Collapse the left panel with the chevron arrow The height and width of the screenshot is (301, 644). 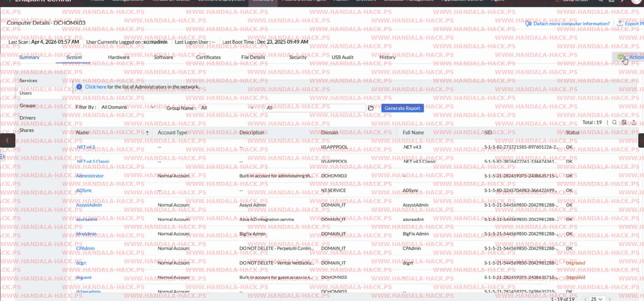pos(7,140)
